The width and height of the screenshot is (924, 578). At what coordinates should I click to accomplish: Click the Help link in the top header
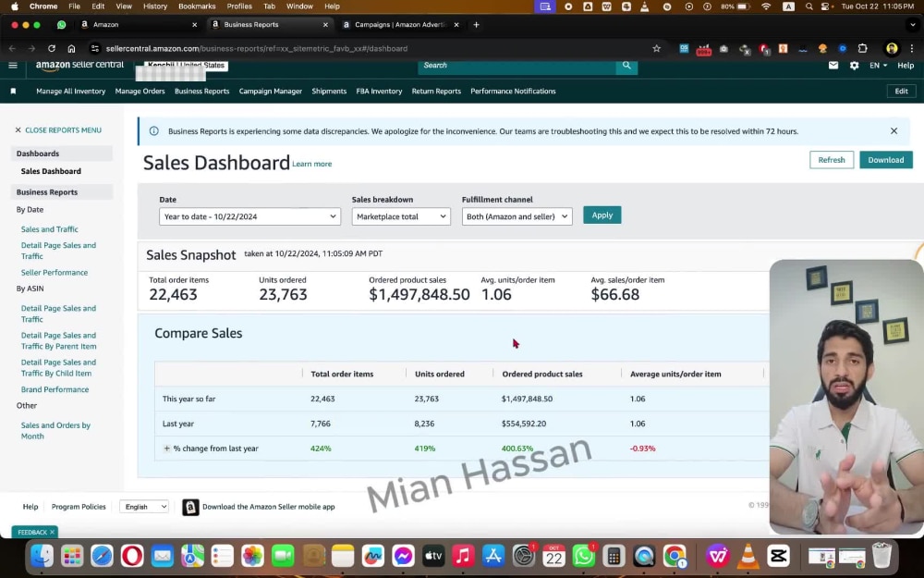pos(906,66)
